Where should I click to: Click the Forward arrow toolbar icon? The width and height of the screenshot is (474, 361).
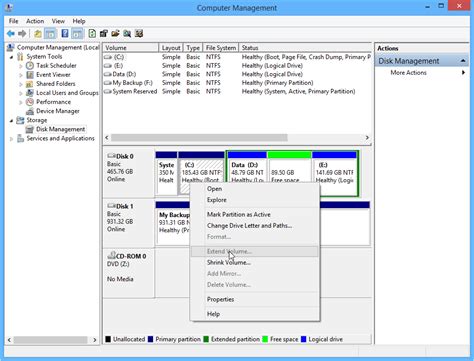22,34
